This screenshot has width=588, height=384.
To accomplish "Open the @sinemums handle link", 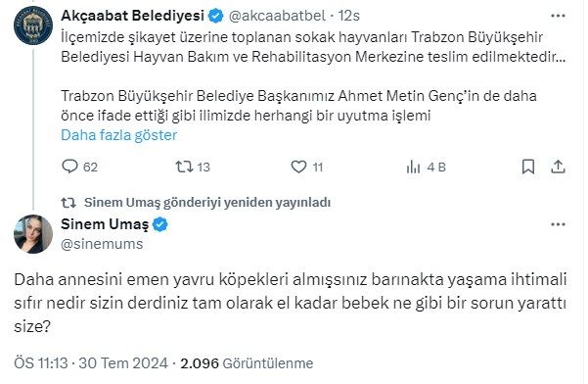I will (x=102, y=244).
